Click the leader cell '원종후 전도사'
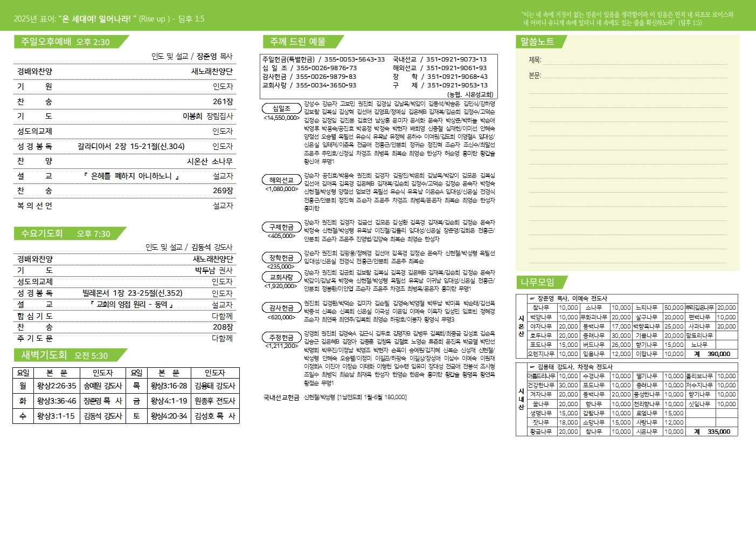The height and width of the screenshot is (535, 756). (215, 401)
